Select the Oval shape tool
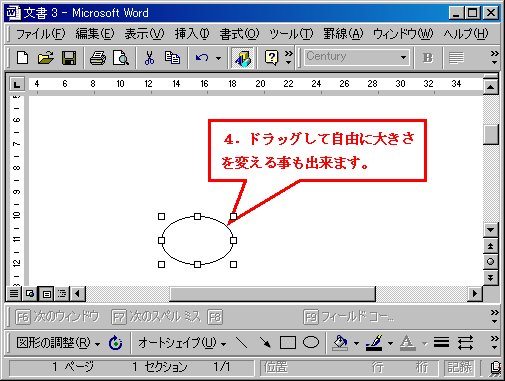Image resolution: width=505 pixels, height=381 pixels. pyautogui.click(x=311, y=342)
